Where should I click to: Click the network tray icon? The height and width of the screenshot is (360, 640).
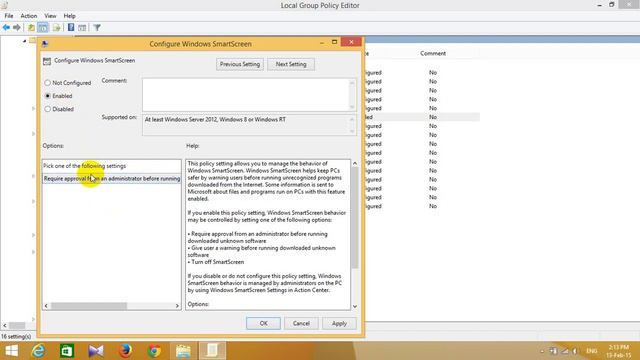(x=564, y=351)
